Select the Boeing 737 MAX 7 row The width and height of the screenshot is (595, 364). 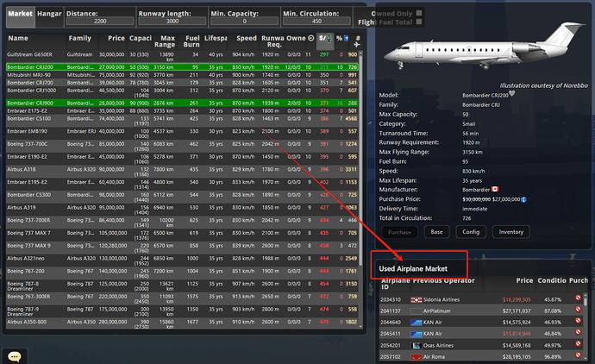pyautogui.click(x=182, y=235)
